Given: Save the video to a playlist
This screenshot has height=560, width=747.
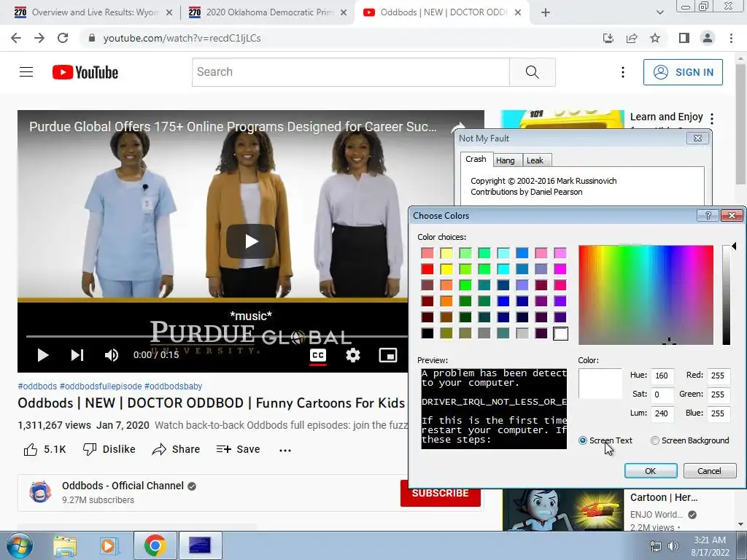Looking at the screenshot, I should [x=238, y=449].
